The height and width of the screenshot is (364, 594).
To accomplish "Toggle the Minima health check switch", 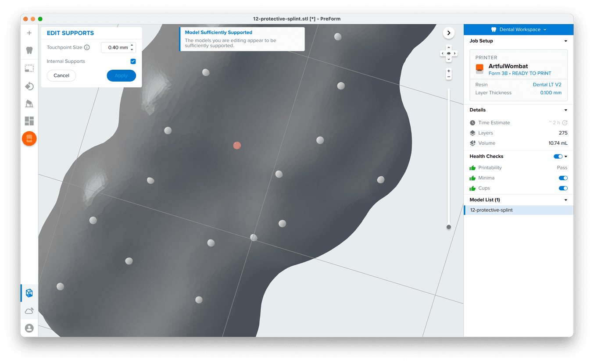I will [x=563, y=178].
